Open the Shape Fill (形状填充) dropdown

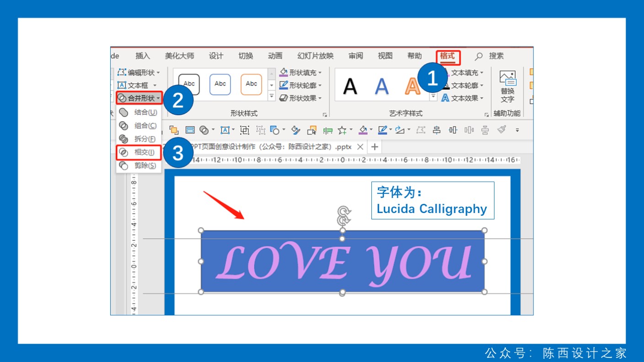click(x=301, y=73)
